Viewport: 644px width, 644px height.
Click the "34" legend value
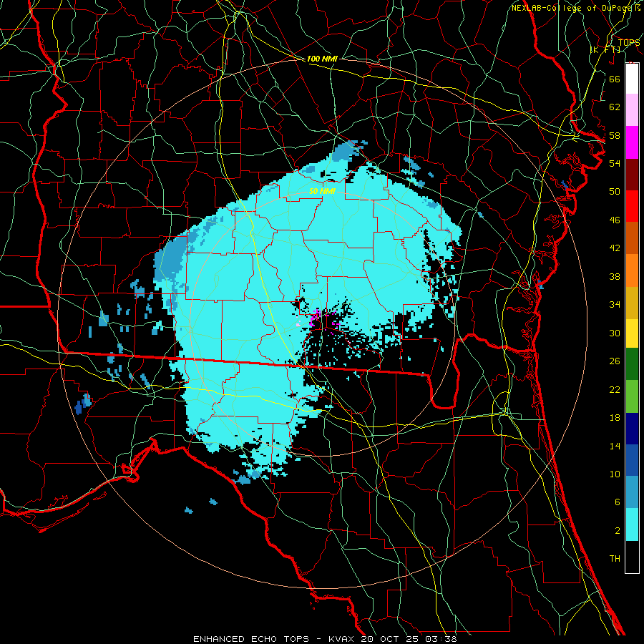615,305
